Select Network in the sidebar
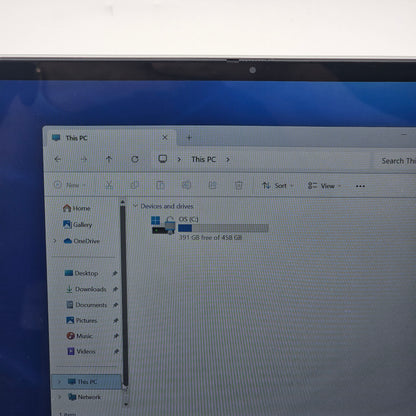Screen dimensions: 416x416 (x=84, y=397)
